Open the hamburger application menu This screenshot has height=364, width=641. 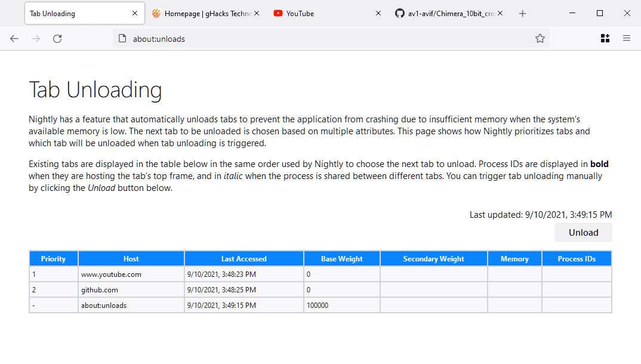627,39
